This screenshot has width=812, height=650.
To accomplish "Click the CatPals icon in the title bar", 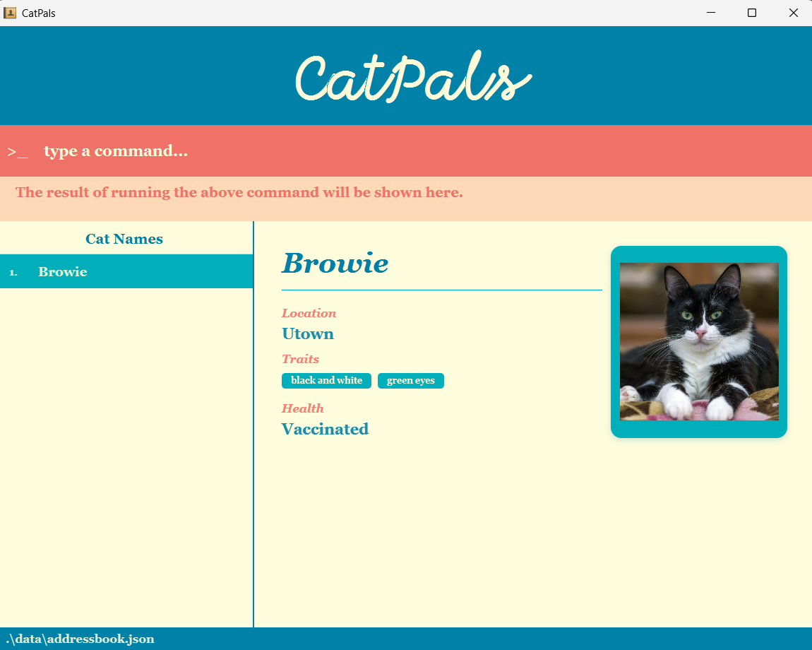I will [10, 12].
